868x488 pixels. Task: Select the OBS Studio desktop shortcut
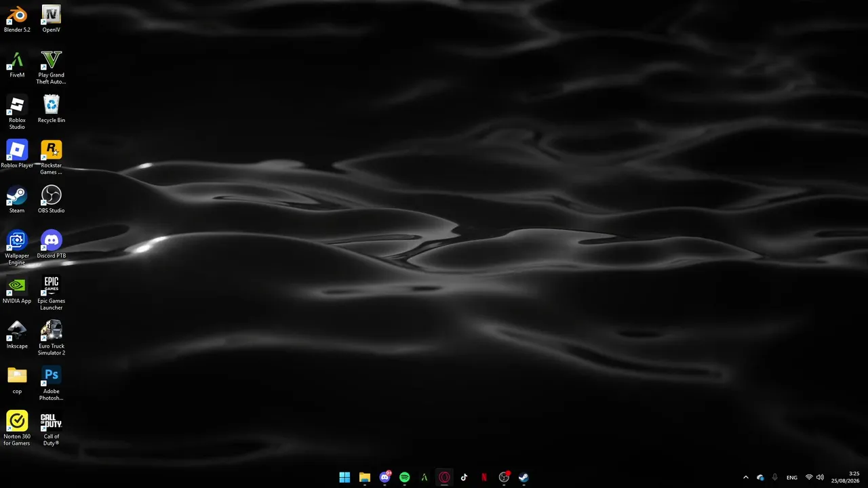coord(52,200)
